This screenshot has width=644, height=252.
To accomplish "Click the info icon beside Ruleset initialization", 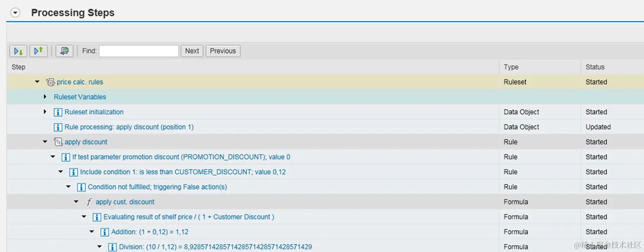I will [x=58, y=112].
